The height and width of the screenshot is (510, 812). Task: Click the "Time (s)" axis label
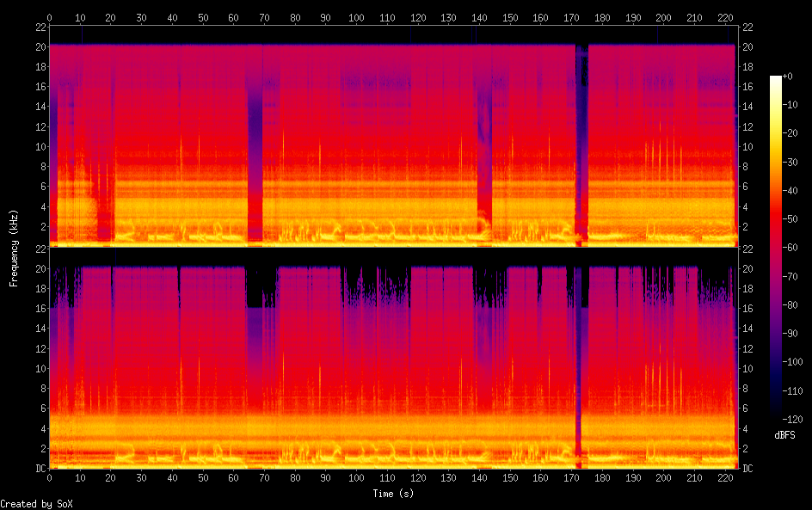[392, 494]
